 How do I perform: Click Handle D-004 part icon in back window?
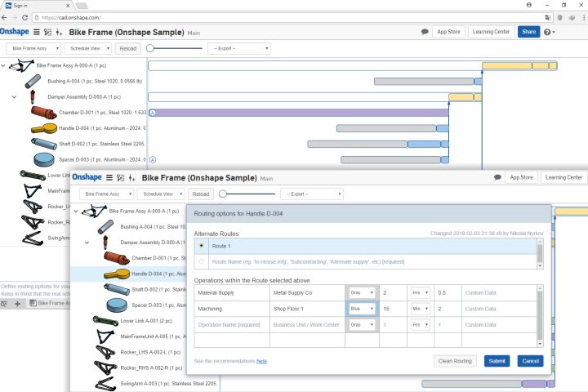coord(43,129)
